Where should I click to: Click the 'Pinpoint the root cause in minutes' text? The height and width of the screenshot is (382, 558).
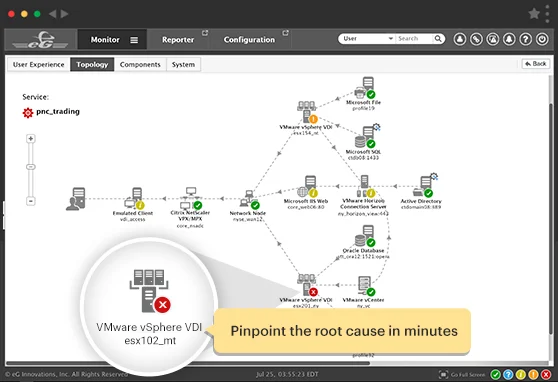344,331
